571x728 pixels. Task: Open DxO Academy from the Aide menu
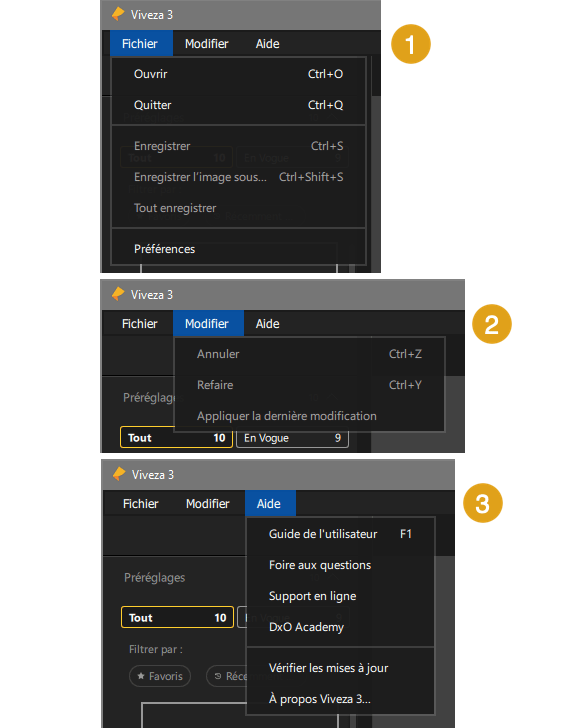coord(340,627)
